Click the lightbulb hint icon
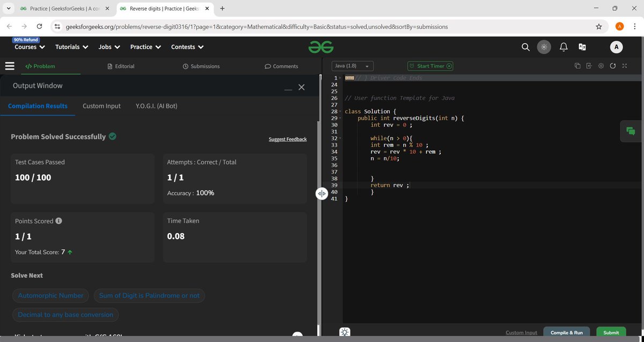The height and width of the screenshot is (342, 644). (x=345, y=332)
